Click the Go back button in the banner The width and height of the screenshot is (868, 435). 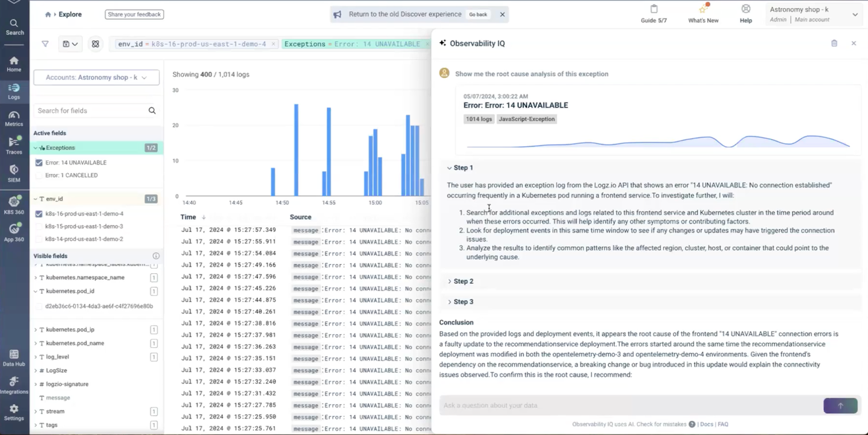click(478, 14)
